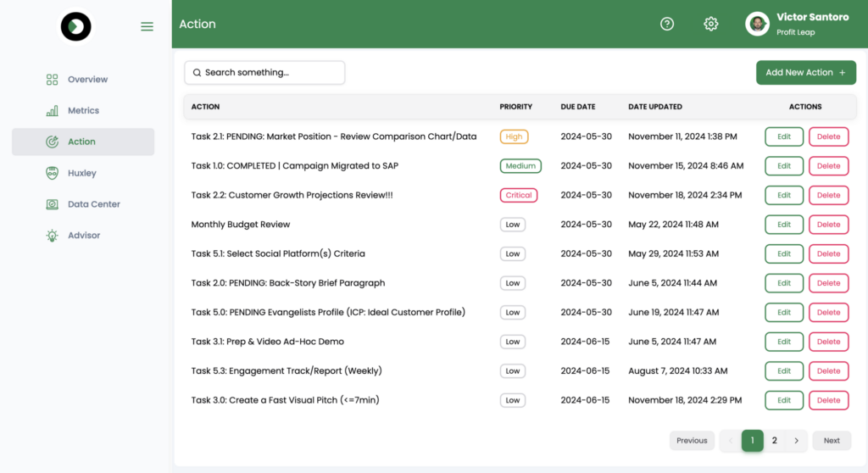Click the Data Center icon in sidebar
Screen dimensions: 868x473
pos(52,204)
